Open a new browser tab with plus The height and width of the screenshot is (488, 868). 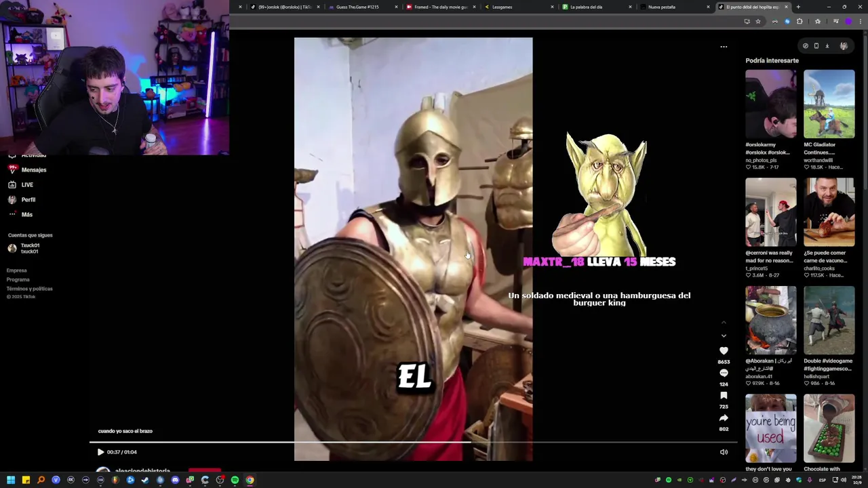[798, 7]
